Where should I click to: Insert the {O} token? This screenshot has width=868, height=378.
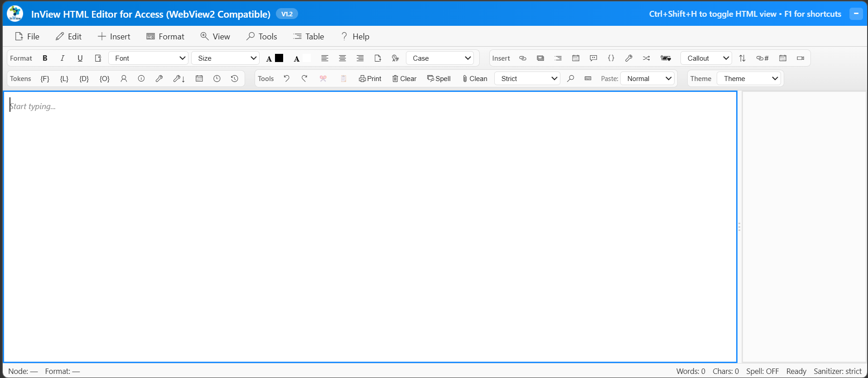click(x=105, y=78)
